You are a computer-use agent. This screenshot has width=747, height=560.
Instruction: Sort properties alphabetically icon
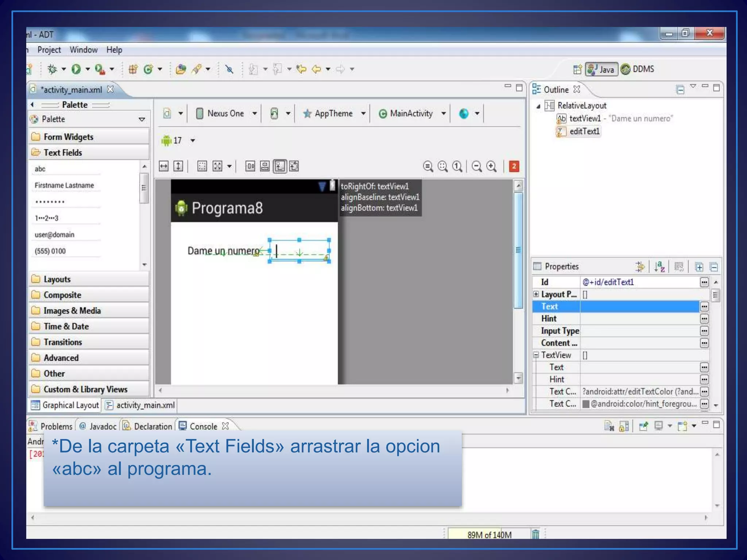659,267
